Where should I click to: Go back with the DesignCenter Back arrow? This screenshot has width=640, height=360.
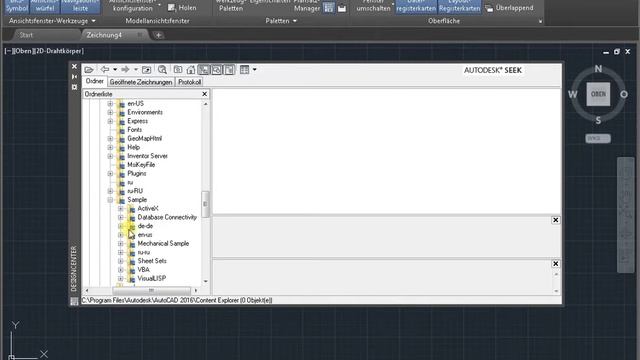tap(105, 70)
